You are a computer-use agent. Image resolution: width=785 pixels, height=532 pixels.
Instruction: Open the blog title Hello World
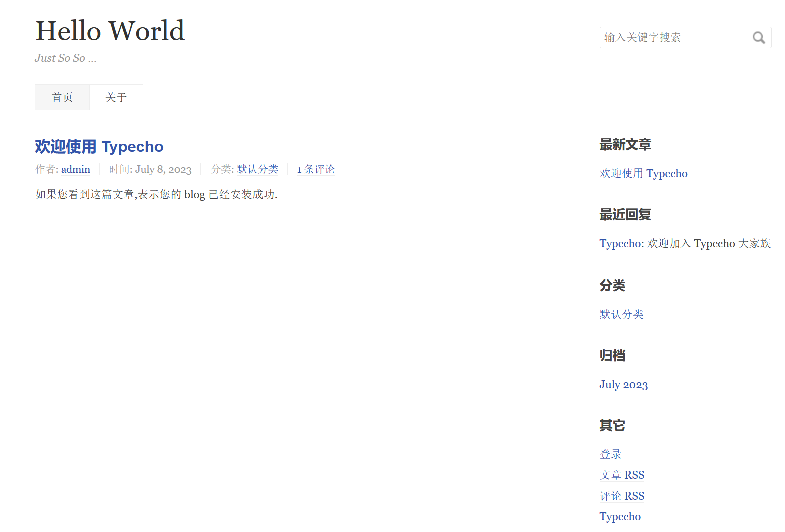[109, 31]
